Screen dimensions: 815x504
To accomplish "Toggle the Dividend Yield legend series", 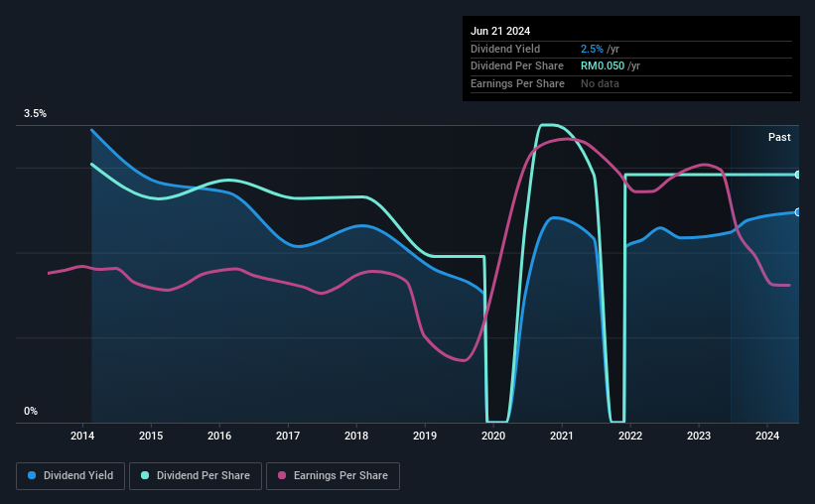I will 70,475.
